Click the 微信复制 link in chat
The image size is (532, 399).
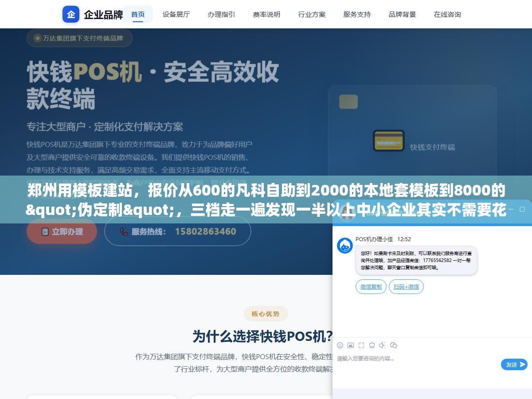tap(371, 287)
